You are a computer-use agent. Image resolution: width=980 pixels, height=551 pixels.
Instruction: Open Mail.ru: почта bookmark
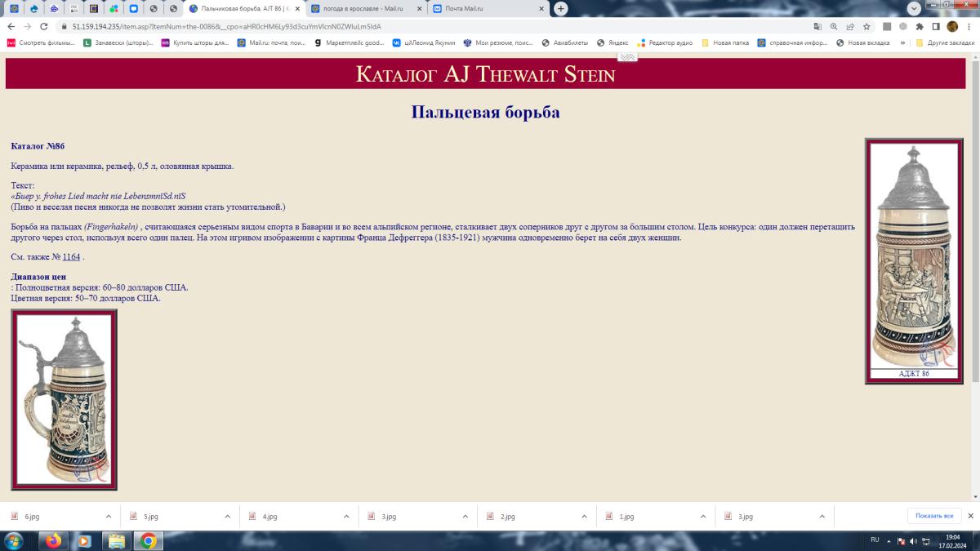[271, 42]
